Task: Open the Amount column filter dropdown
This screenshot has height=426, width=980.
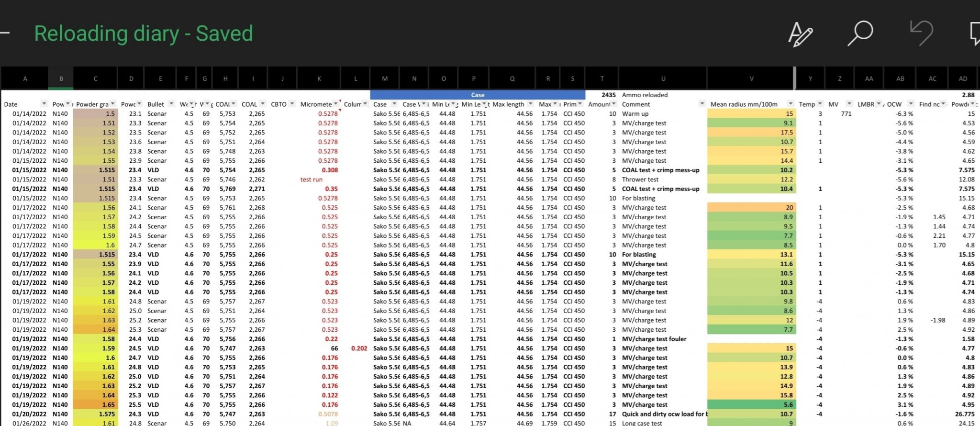Action: click(x=613, y=104)
